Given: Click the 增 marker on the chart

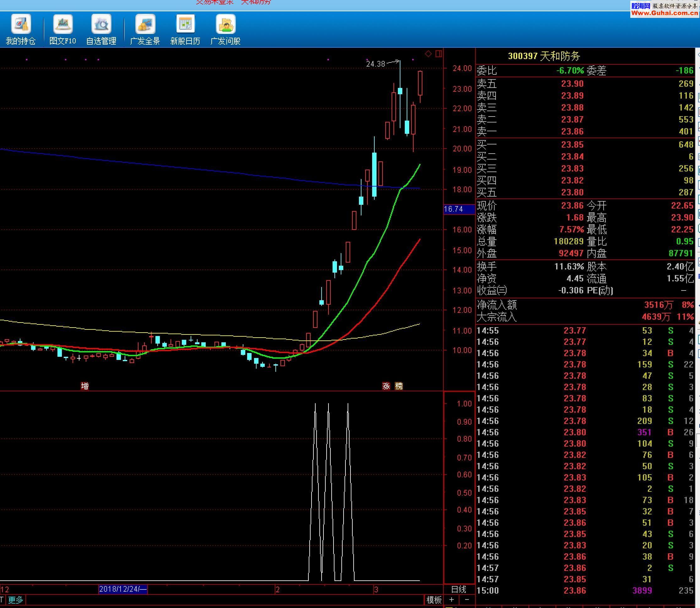Looking at the screenshot, I should [x=85, y=386].
